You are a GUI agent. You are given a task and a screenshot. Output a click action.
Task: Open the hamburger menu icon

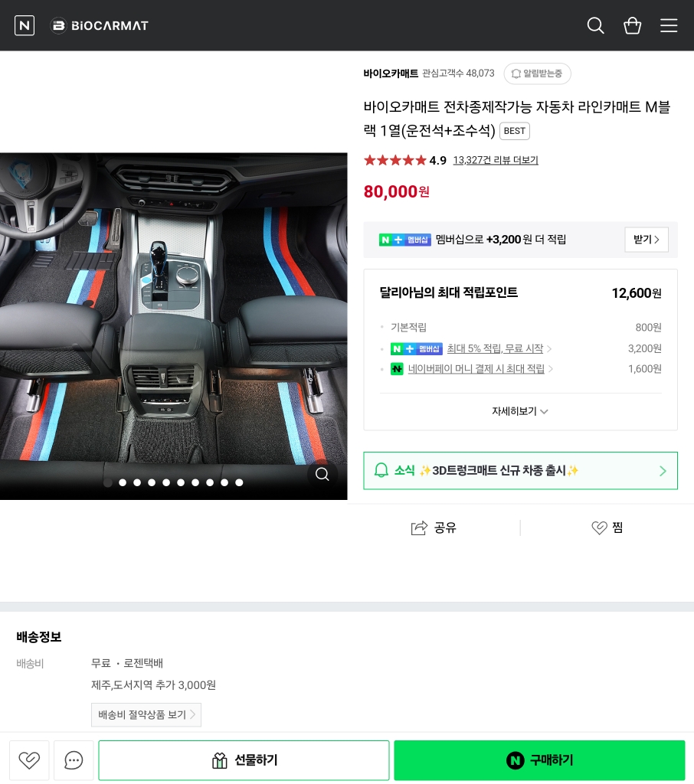[669, 25]
